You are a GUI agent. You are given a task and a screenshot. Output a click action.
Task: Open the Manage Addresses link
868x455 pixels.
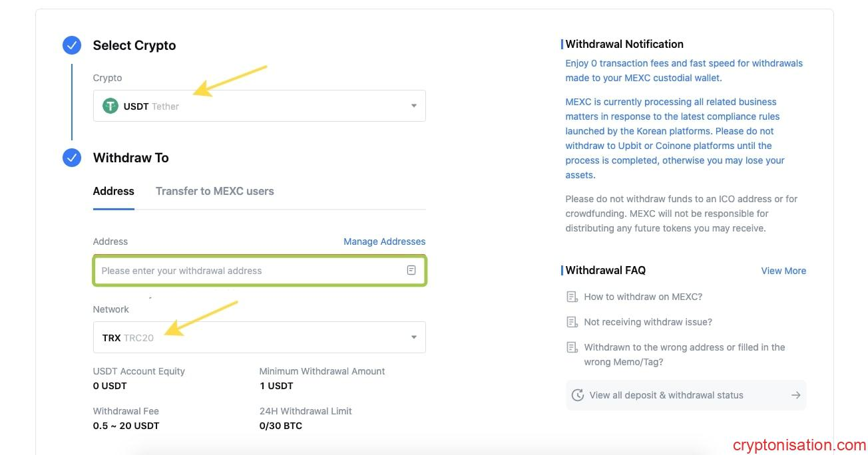384,241
